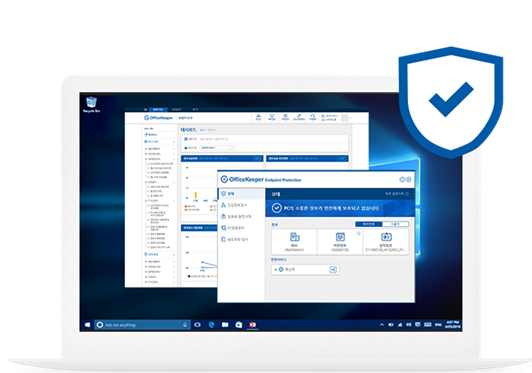Click the volume speaker icon in tray
The height and width of the screenshot is (373, 532).
coord(409,325)
